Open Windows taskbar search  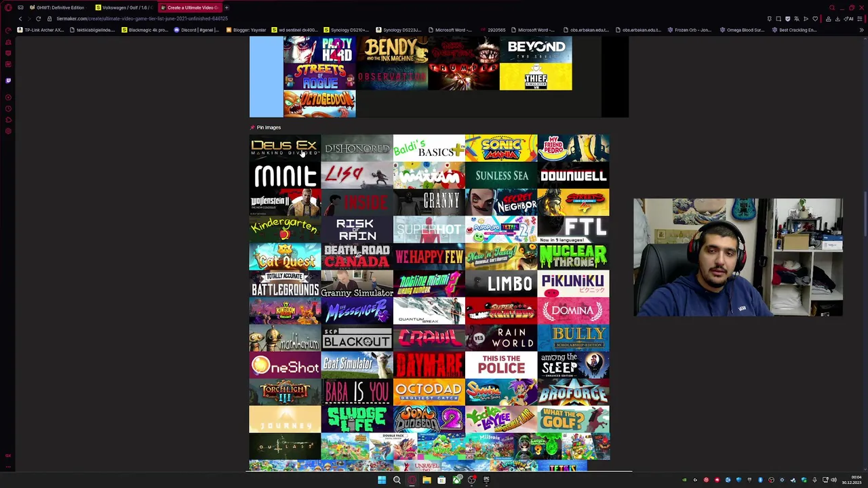pos(397,480)
